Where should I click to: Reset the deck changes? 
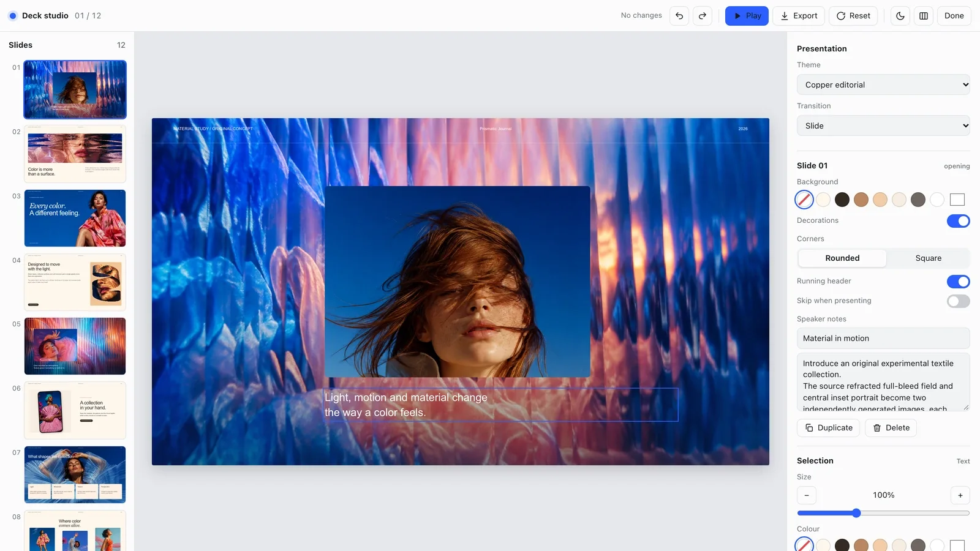[853, 16]
